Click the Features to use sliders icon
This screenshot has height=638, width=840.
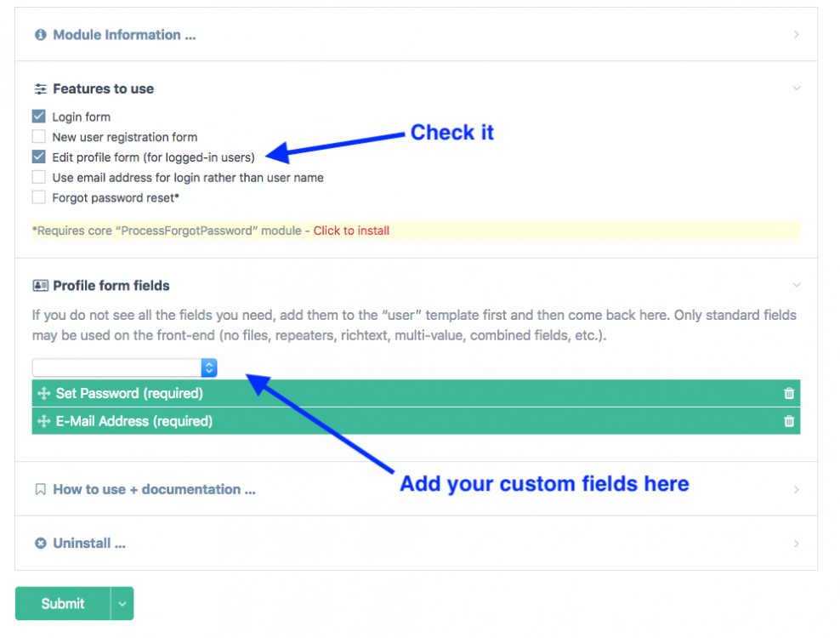point(40,88)
